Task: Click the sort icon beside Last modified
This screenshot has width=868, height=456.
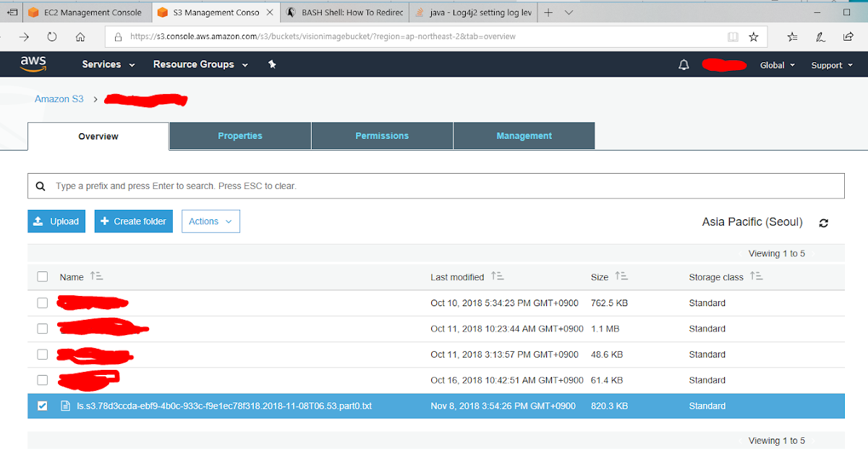Action: pos(497,276)
